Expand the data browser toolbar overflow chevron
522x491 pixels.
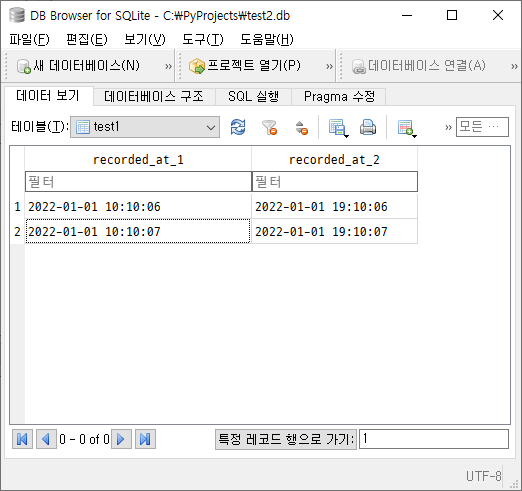pyautogui.click(x=448, y=127)
